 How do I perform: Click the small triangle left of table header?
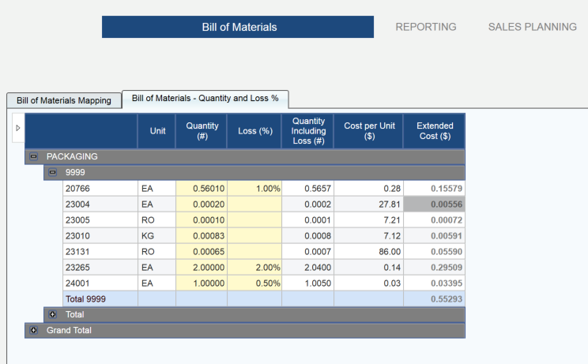click(18, 128)
